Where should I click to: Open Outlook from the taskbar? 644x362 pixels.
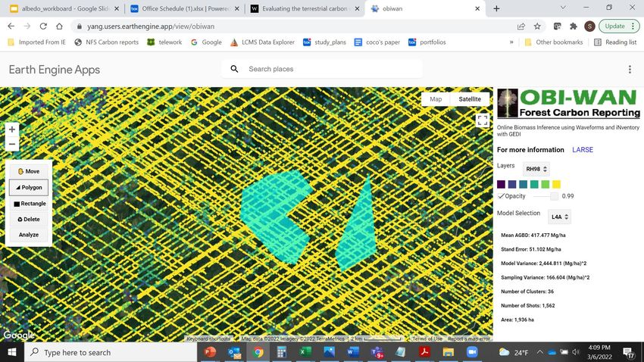pyautogui.click(x=234, y=352)
